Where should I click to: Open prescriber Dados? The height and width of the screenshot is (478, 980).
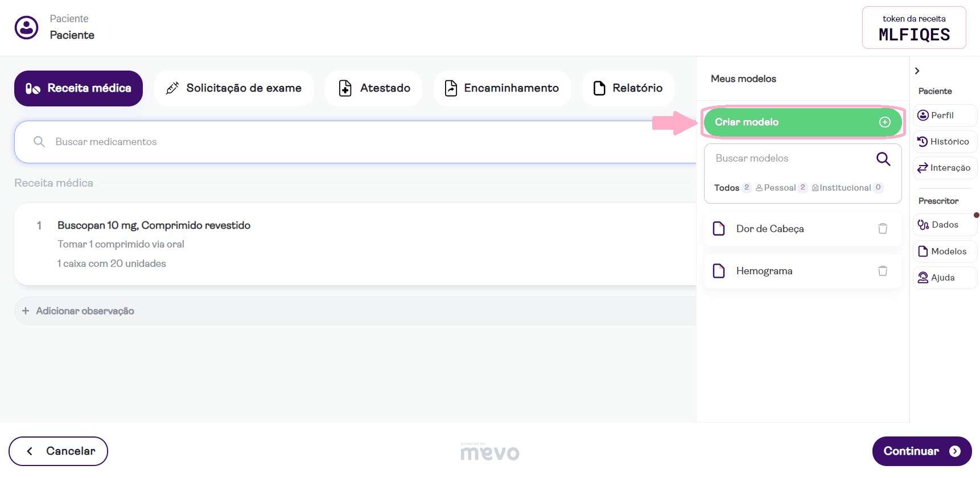[x=944, y=225]
